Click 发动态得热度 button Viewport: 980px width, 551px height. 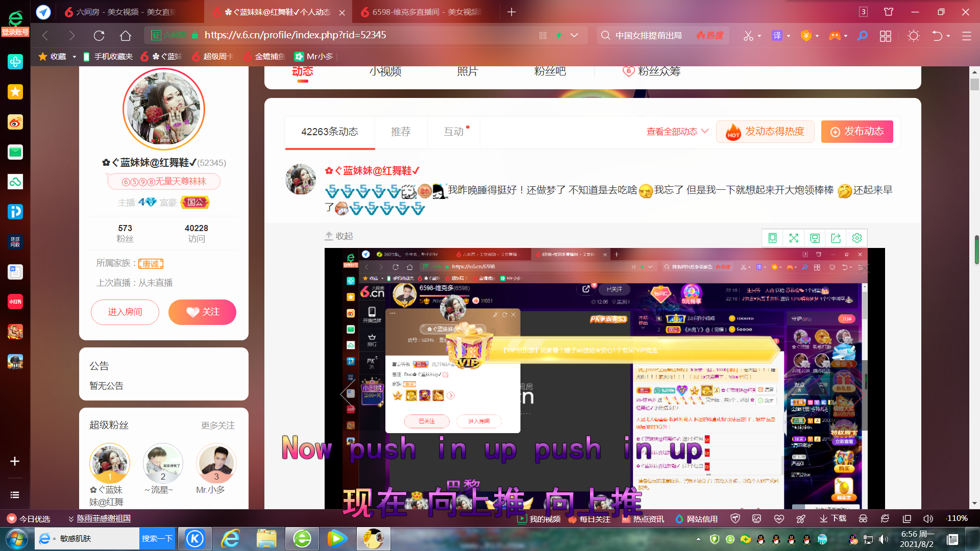765,132
